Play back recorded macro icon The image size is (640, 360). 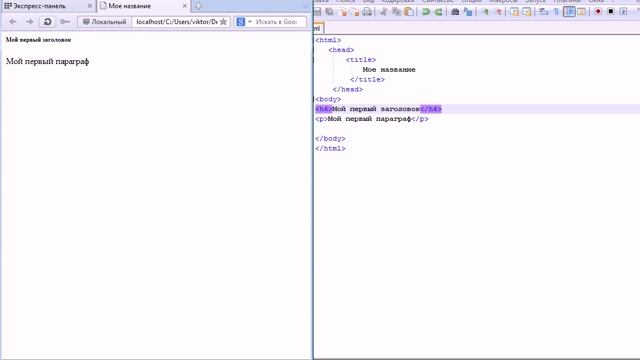(623, 12)
